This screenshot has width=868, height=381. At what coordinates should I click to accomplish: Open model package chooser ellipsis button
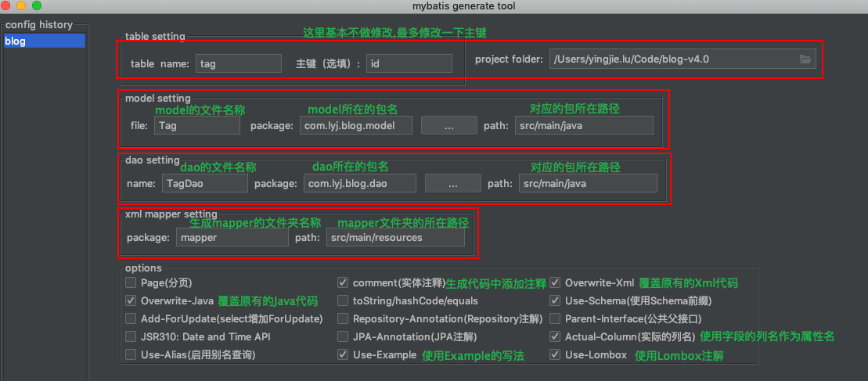449,125
